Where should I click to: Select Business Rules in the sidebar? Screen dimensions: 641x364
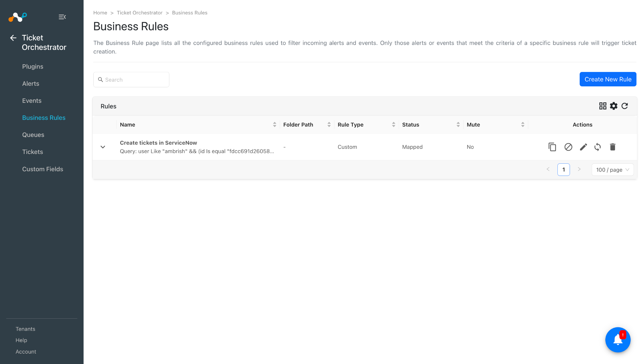point(44,118)
